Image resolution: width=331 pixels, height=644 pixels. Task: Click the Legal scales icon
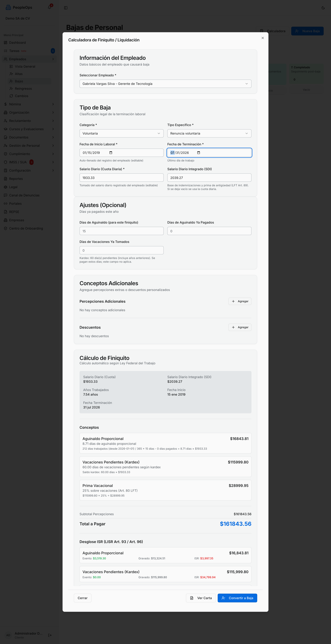[x=6, y=187]
